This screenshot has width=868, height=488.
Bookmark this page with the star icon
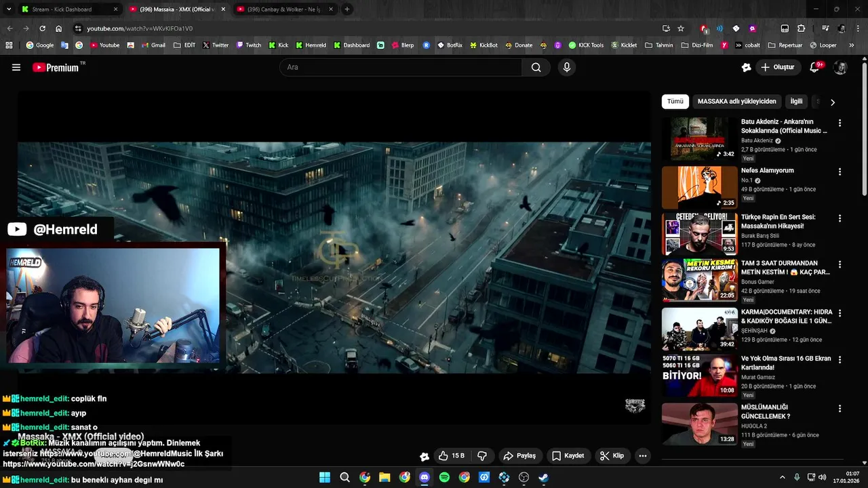pos(681,28)
